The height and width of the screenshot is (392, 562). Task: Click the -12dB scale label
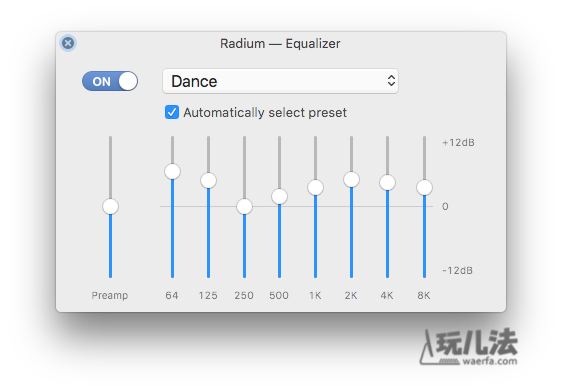pyautogui.click(x=457, y=271)
